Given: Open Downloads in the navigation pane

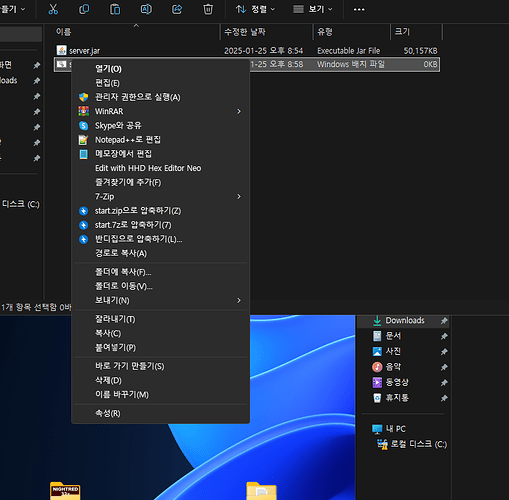Looking at the screenshot, I should [x=405, y=321].
